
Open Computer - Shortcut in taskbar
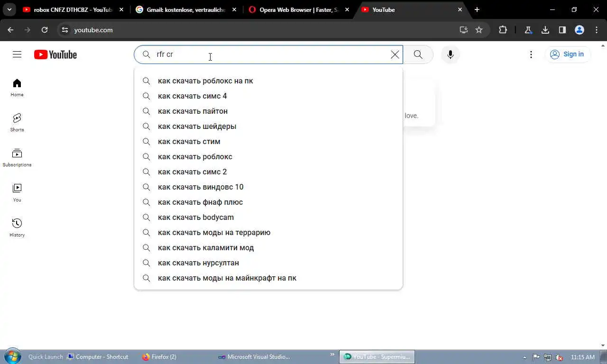98,357
